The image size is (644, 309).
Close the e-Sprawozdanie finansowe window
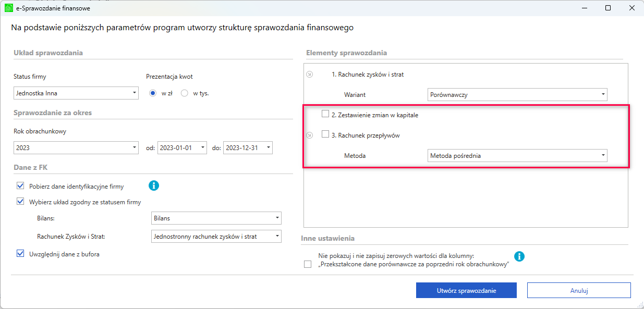click(x=632, y=8)
